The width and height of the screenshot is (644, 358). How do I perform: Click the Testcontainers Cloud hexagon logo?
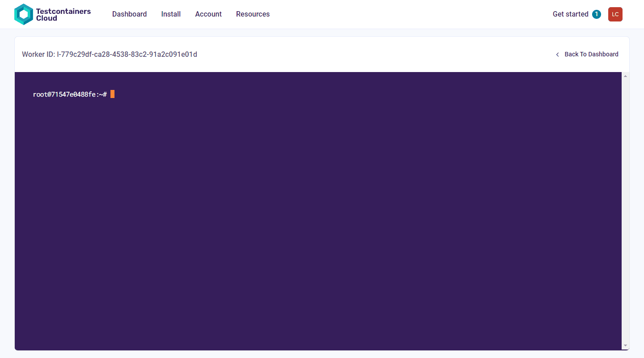coord(24,14)
